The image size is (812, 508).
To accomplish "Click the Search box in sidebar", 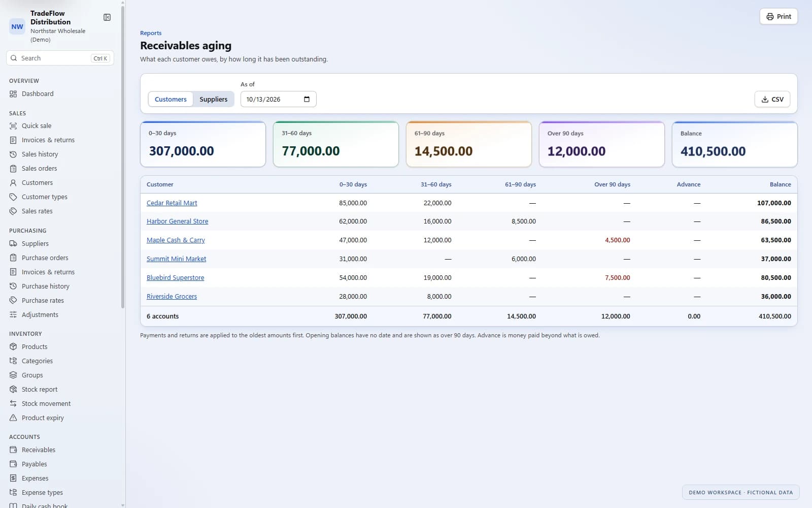I will click(x=60, y=58).
